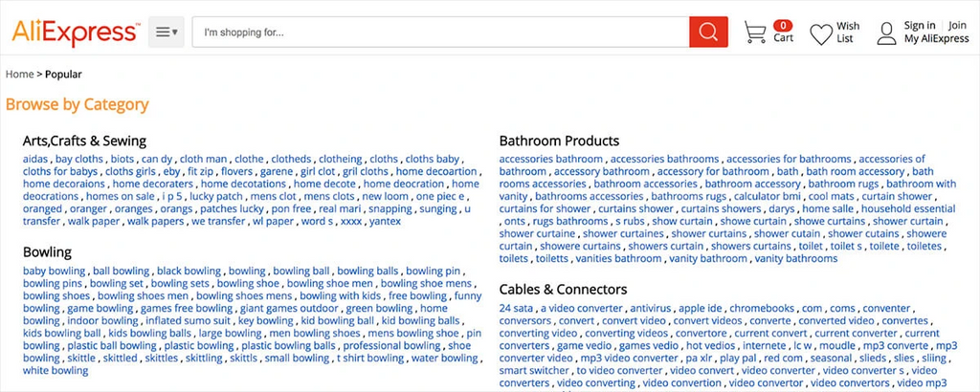Focus the "I'm shopping for..." search field
Image resolution: width=980 pixels, height=392 pixels.
pyautogui.click(x=440, y=33)
